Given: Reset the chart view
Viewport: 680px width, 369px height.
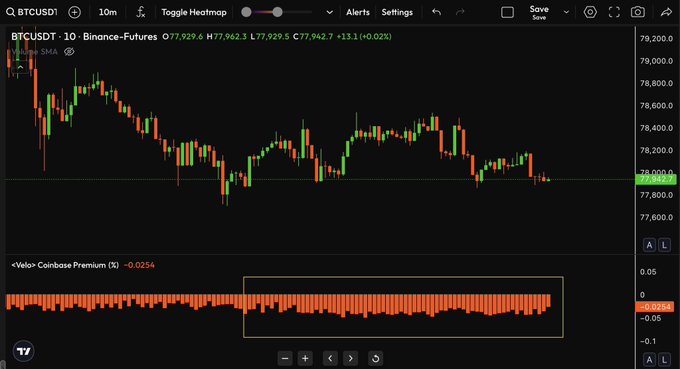Looking at the screenshot, I should coord(376,359).
